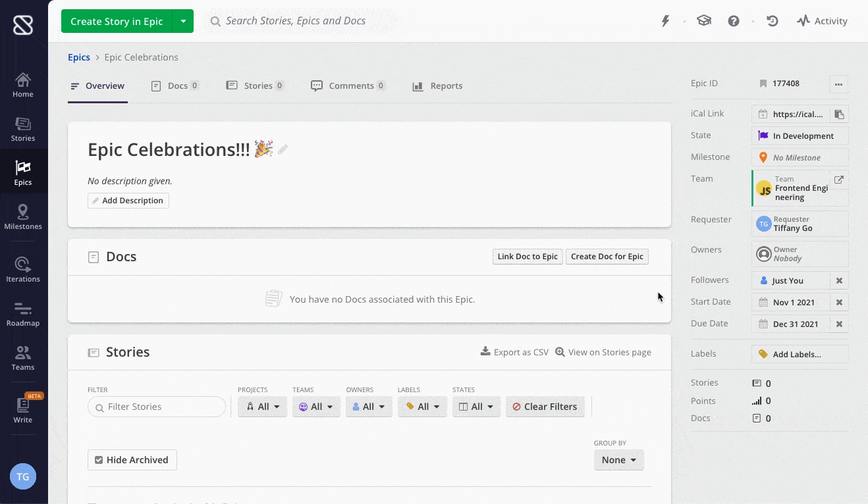Screen dimensions: 868x504
Task: Switch to the Comments tab
Action: coord(348,86)
